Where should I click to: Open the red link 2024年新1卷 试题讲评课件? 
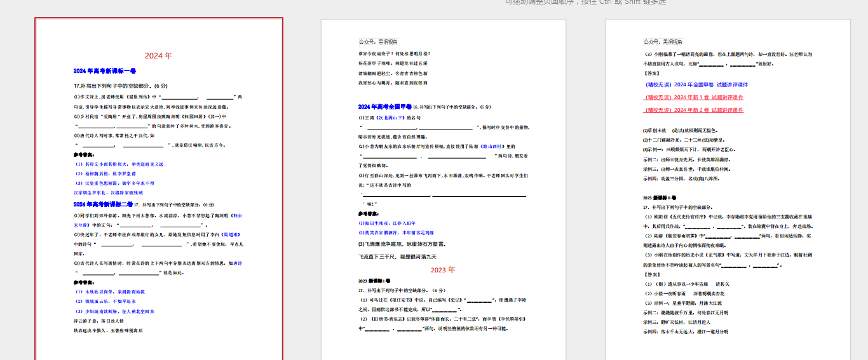click(x=694, y=97)
